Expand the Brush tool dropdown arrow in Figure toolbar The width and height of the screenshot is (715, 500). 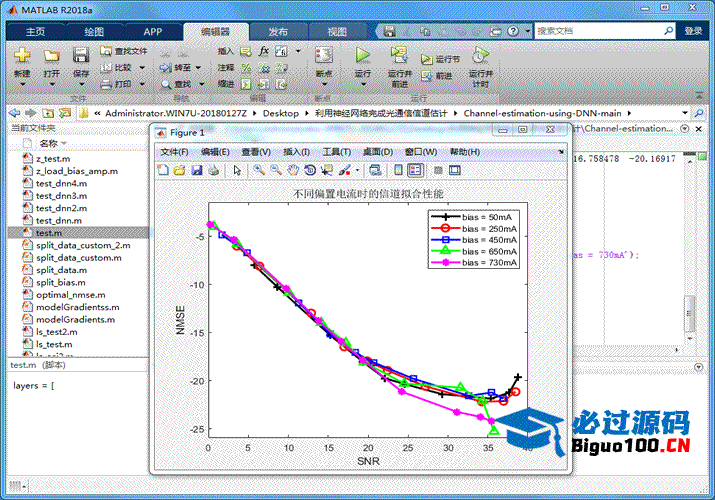point(355,171)
